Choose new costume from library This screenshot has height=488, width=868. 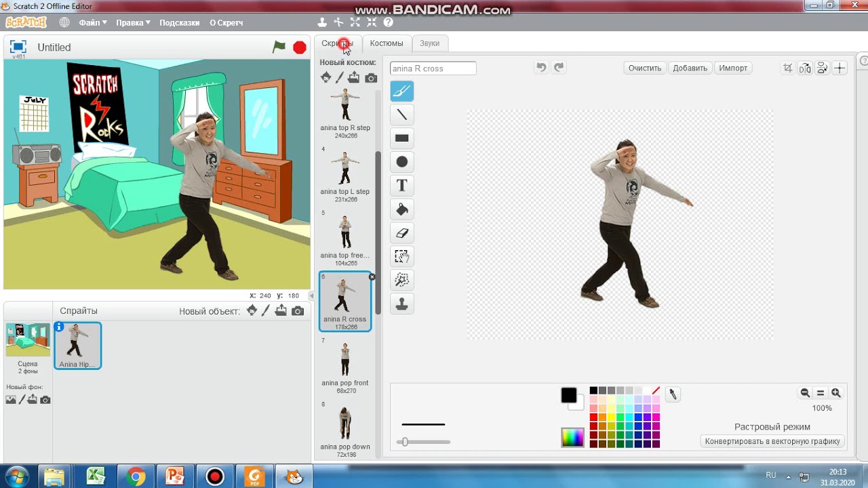click(326, 78)
